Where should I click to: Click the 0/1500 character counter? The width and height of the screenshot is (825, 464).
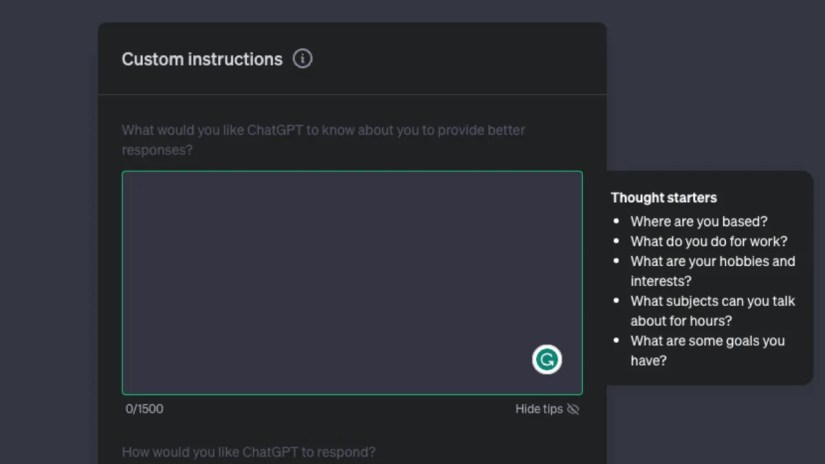click(x=144, y=409)
